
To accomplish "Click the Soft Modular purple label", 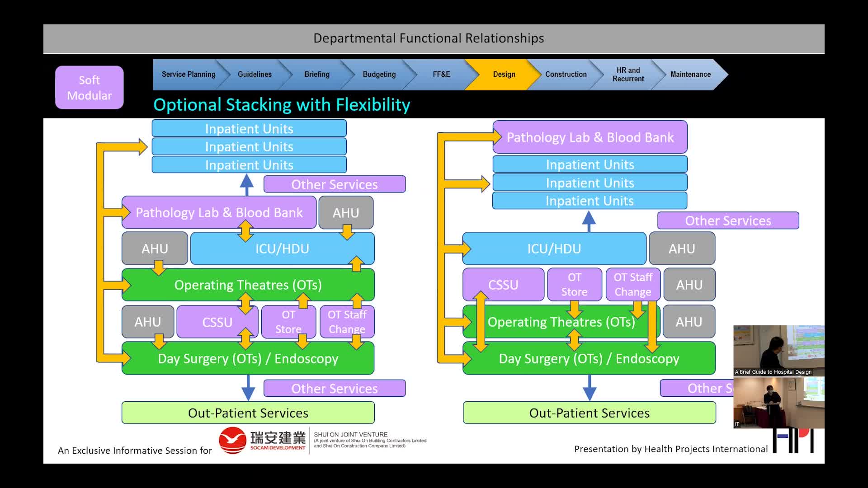I will (x=89, y=88).
